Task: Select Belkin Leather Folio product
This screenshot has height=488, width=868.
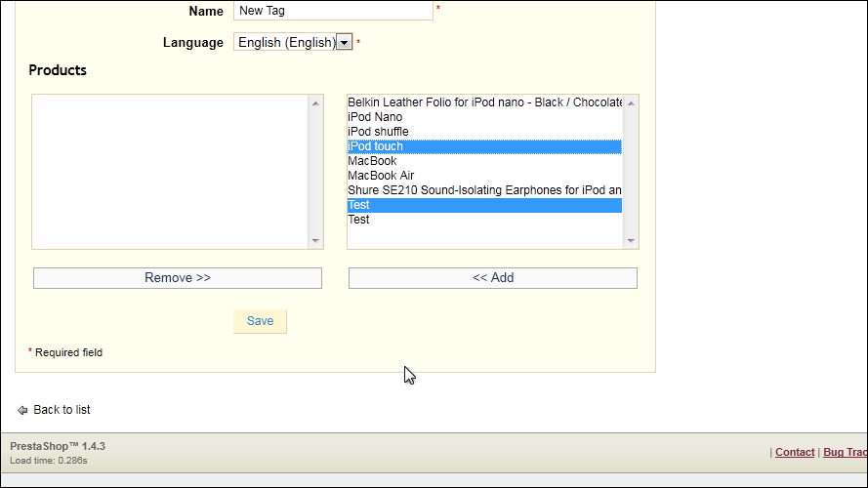Action: point(484,102)
